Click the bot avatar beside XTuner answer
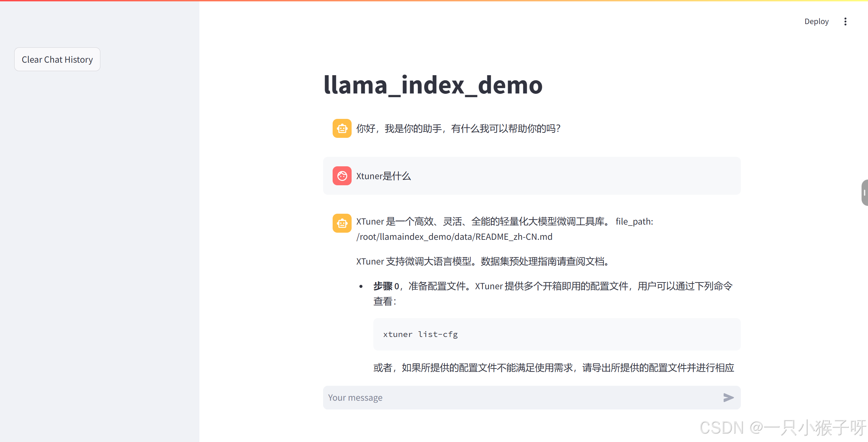Image resolution: width=868 pixels, height=442 pixels. point(342,223)
